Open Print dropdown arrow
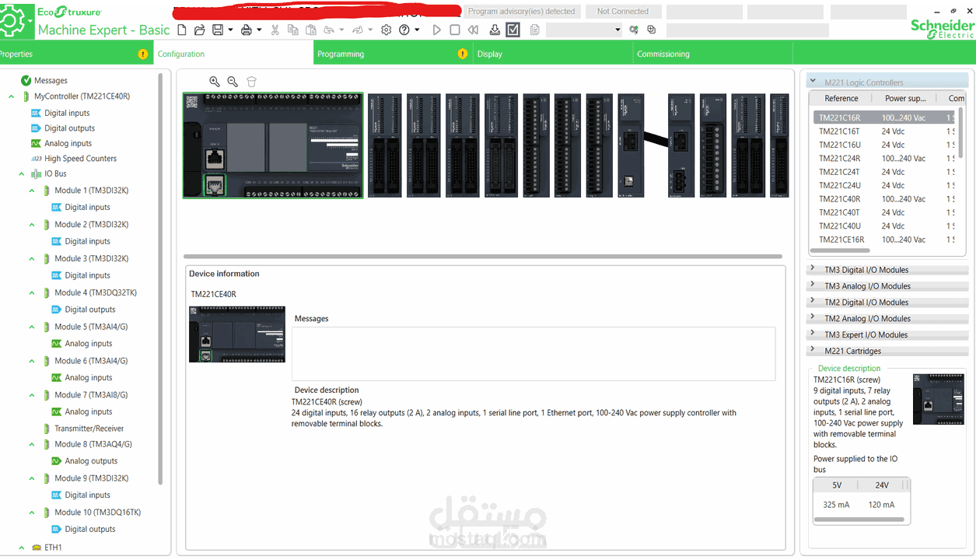The width and height of the screenshot is (976, 560). point(259,30)
